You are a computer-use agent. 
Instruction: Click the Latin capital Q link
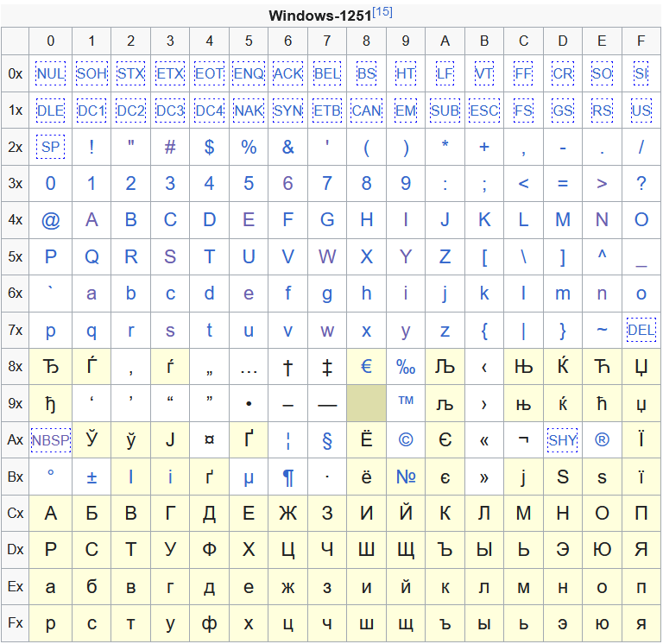point(92,257)
